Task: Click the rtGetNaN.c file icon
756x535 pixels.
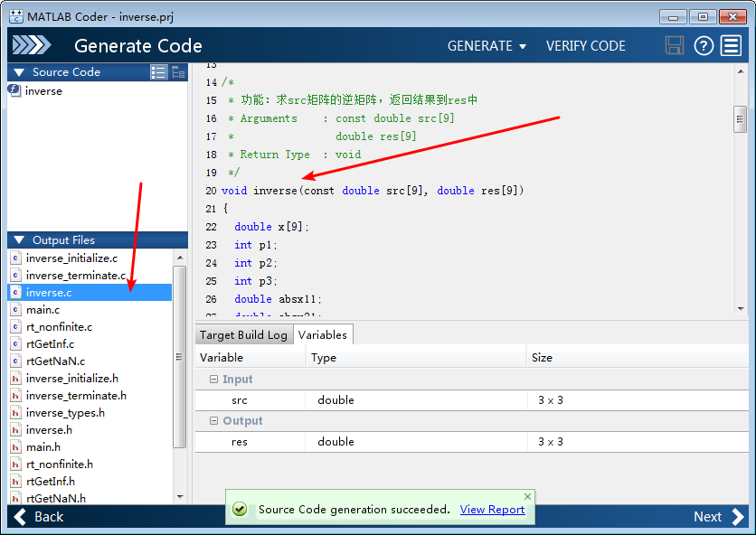Action: pos(15,361)
